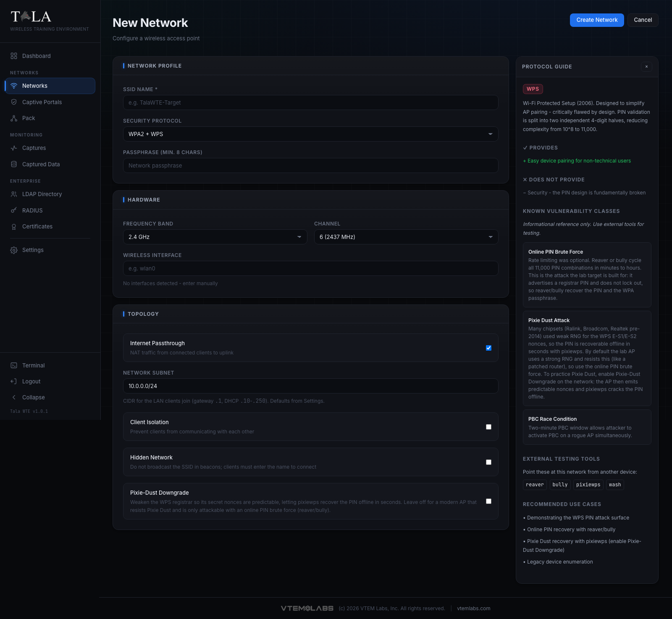Click the Cancel button
This screenshot has height=619, width=672.
pyautogui.click(x=643, y=20)
